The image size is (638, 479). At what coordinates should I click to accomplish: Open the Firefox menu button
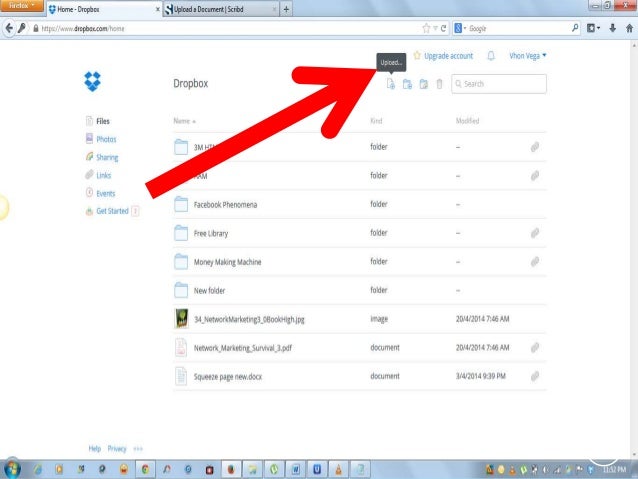pyautogui.click(x=21, y=6)
